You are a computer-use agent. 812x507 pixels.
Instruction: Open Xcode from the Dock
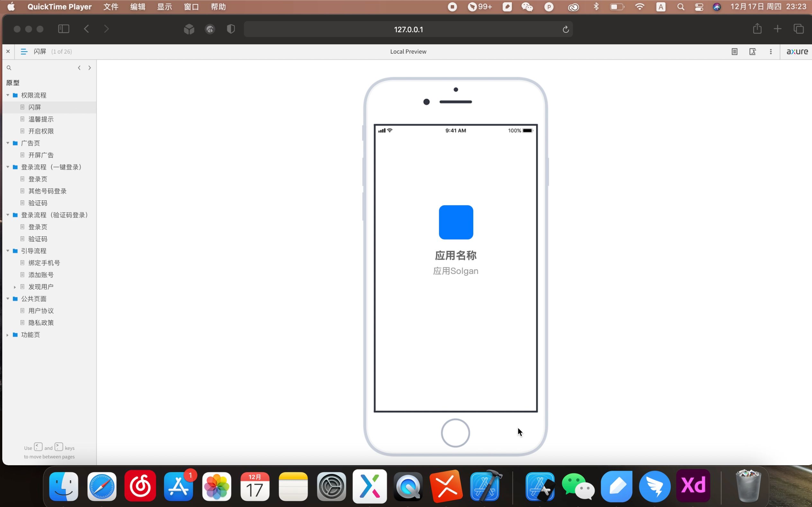(486, 486)
